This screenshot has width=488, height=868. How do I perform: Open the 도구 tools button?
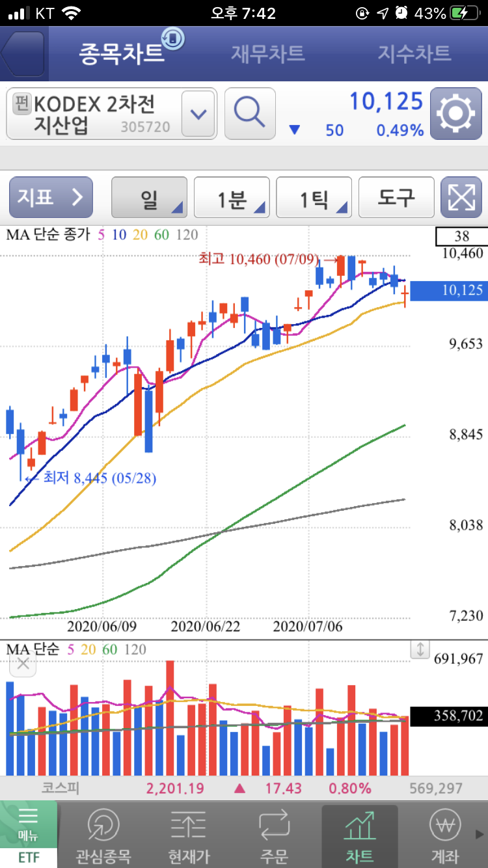(396, 197)
